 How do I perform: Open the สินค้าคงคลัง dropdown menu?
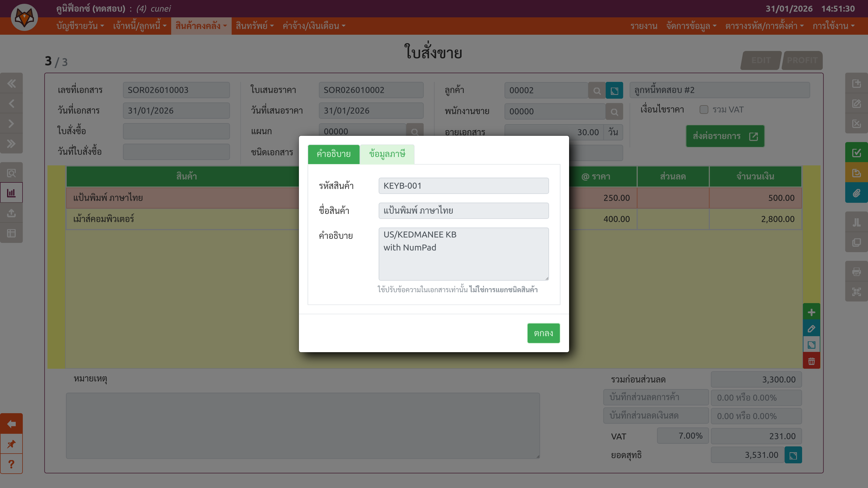tap(201, 26)
